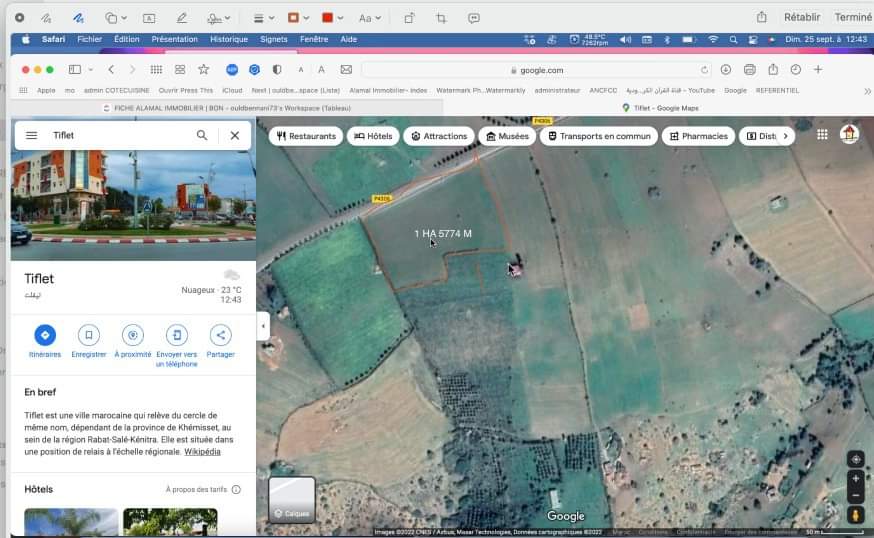Open the red fill color swatch
This screenshot has width=874, height=538.
click(327, 18)
